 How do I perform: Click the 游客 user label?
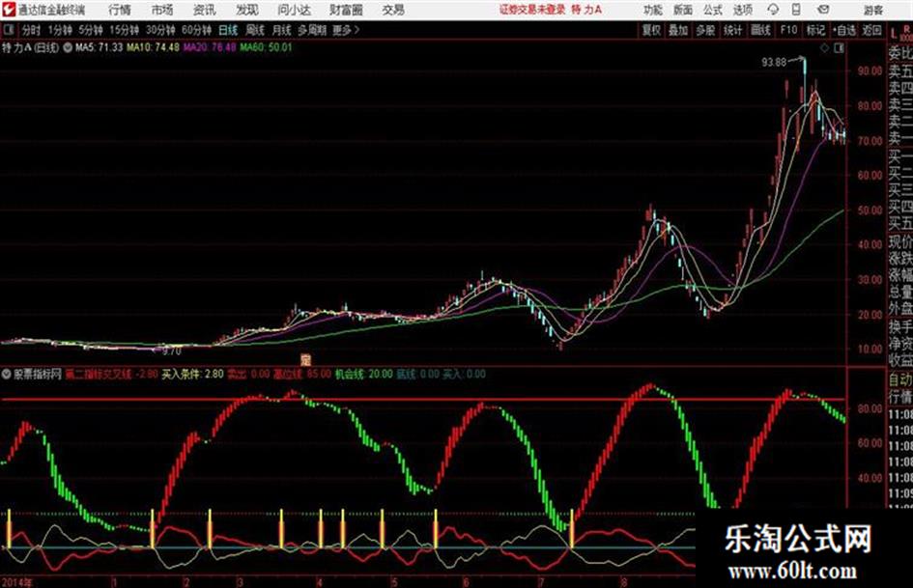coord(872,10)
